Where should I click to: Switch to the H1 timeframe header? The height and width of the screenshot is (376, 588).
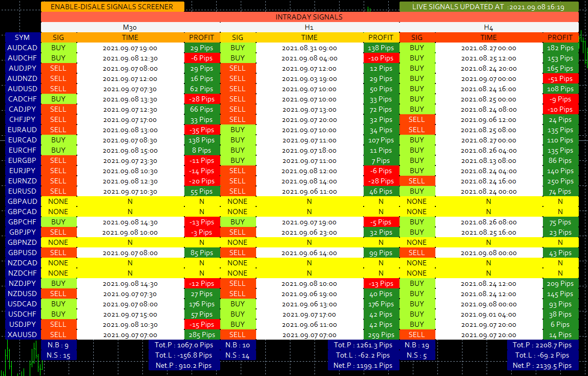point(309,27)
